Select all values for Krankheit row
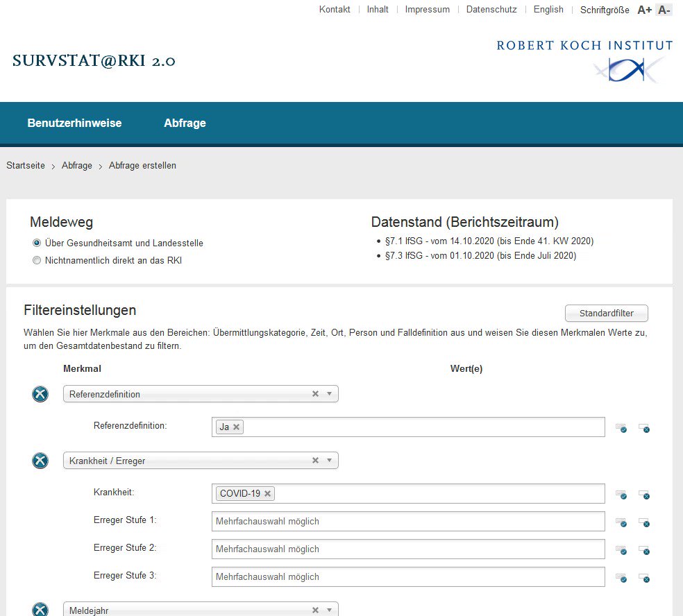 [621, 495]
